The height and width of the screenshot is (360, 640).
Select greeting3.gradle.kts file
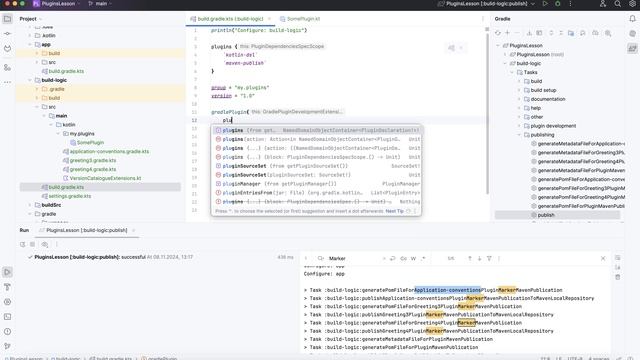[x=89, y=160]
